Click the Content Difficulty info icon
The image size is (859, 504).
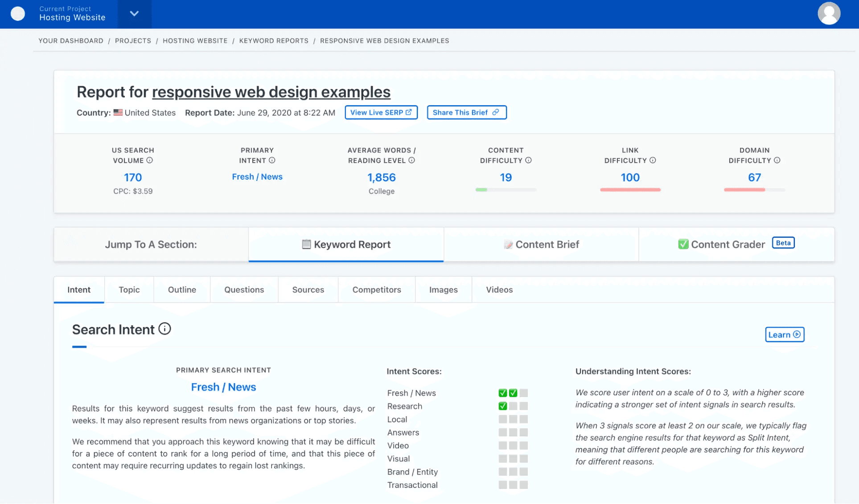click(x=528, y=160)
